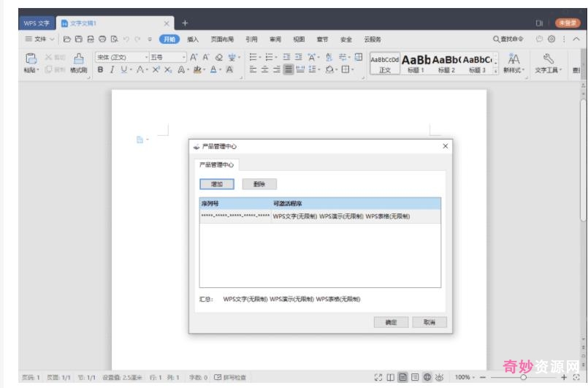This screenshot has height=388, width=588.
Task: Click the zoom slider handle
Action: click(x=523, y=377)
